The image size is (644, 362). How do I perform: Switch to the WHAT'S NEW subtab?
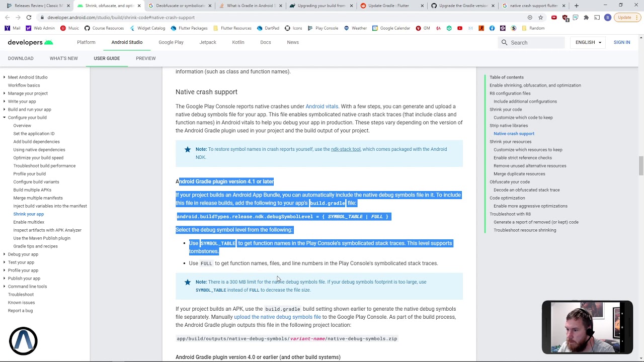point(63,58)
